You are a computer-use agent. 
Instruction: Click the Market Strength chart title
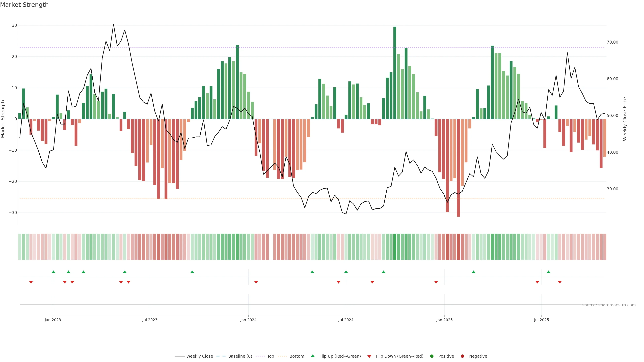click(x=24, y=5)
